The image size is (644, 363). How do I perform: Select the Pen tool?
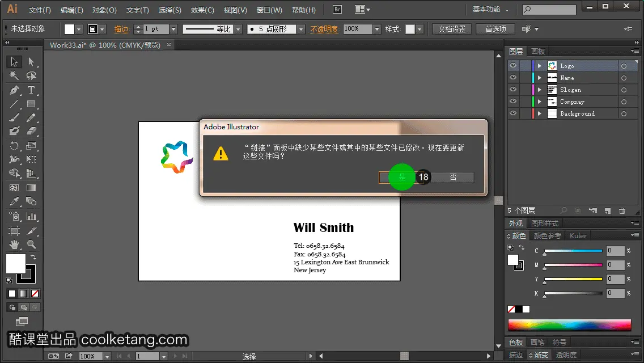14,90
